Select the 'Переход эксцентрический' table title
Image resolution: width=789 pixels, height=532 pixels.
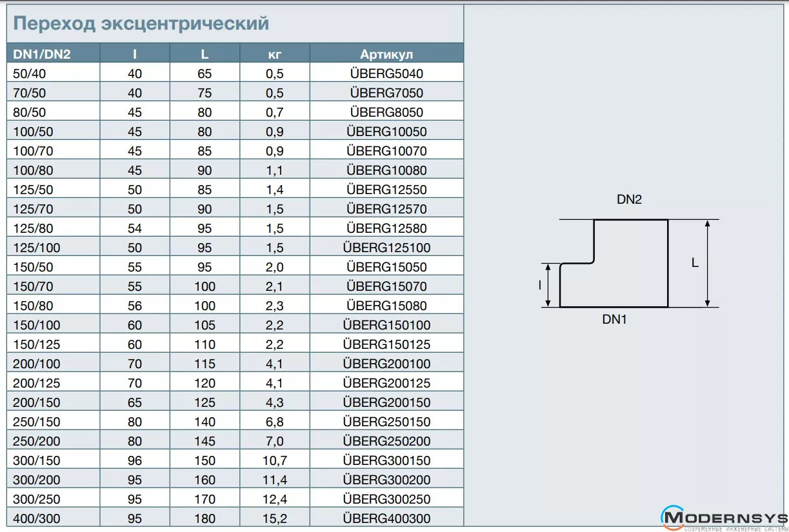141,24
